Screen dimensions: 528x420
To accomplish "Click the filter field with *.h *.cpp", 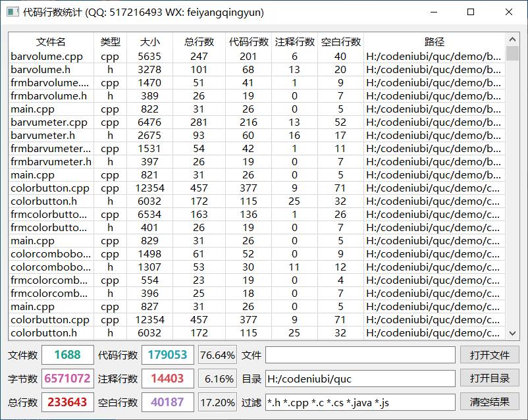I will coord(360,402).
